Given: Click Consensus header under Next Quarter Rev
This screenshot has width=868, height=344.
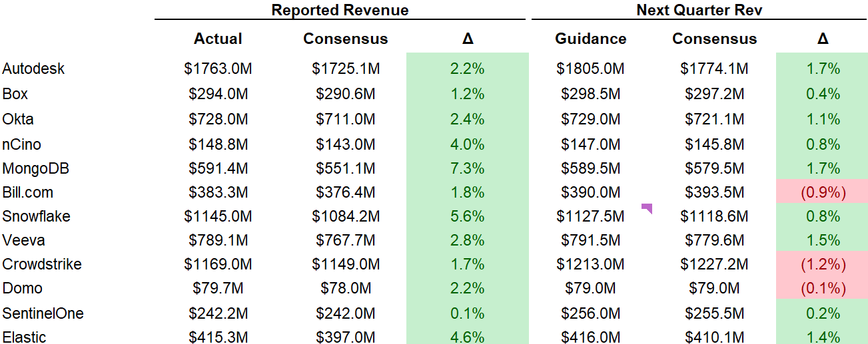Looking at the screenshot, I should (715, 39).
